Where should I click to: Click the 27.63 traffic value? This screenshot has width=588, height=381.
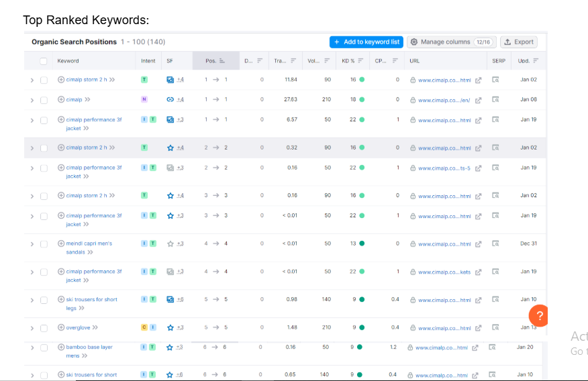click(291, 99)
